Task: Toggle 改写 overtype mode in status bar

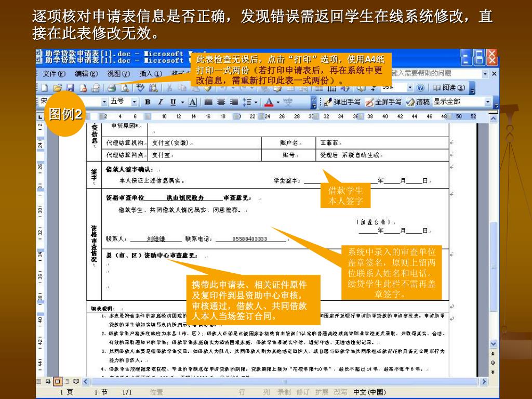Action: 340,392
